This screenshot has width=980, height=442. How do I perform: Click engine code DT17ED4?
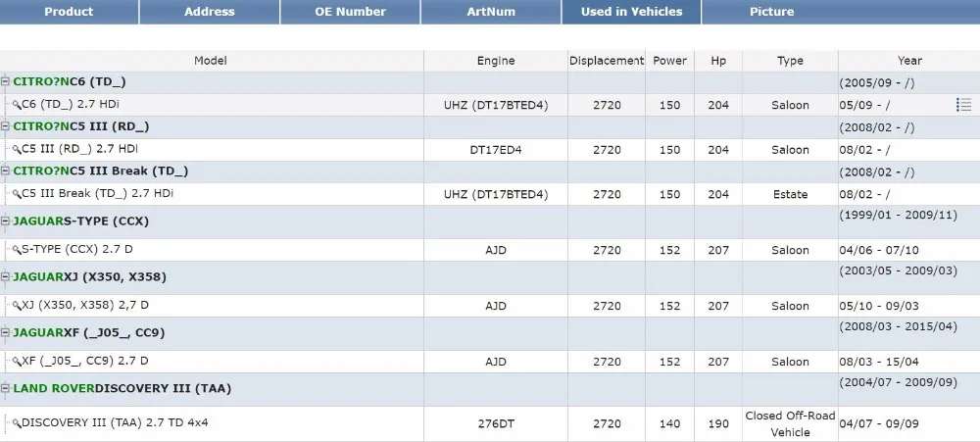496,150
